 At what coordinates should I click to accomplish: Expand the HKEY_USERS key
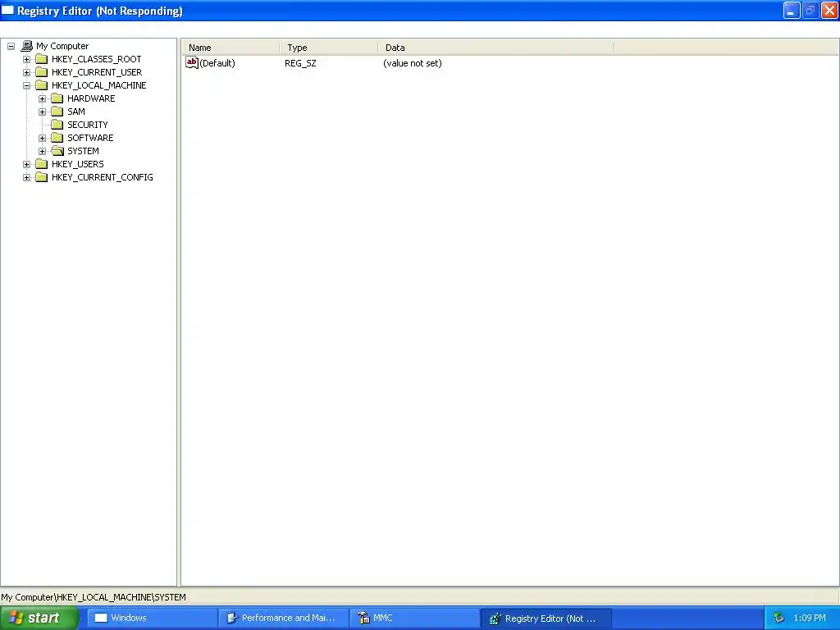click(x=26, y=164)
